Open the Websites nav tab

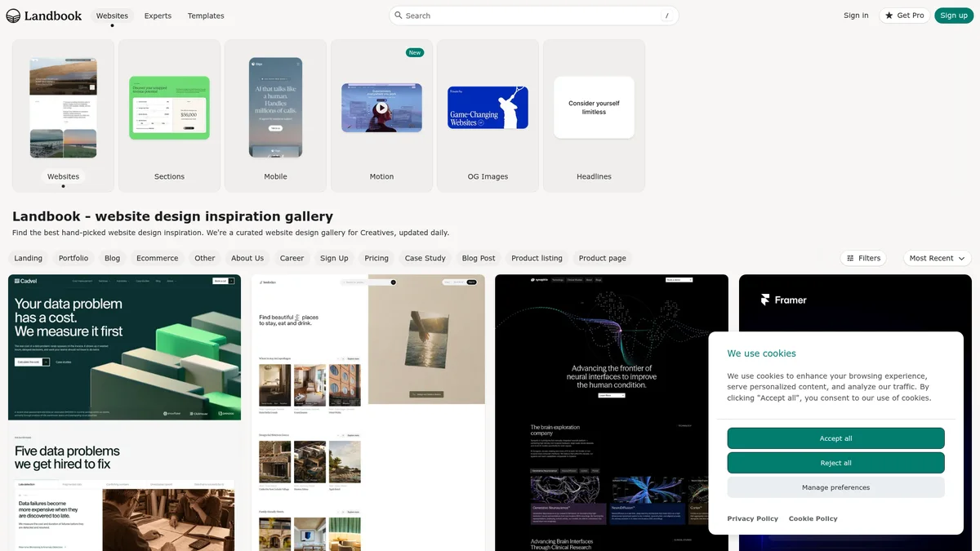pyautogui.click(x=112, y=16)
